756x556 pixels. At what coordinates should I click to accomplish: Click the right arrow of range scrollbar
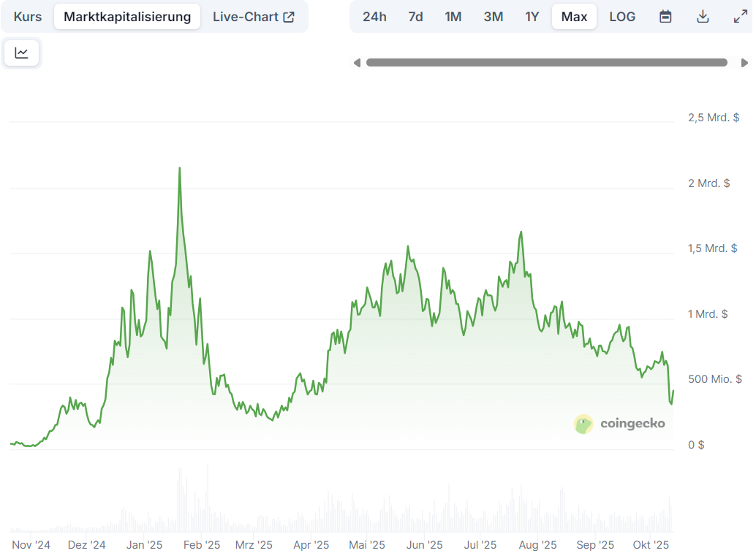pos(744,63)
